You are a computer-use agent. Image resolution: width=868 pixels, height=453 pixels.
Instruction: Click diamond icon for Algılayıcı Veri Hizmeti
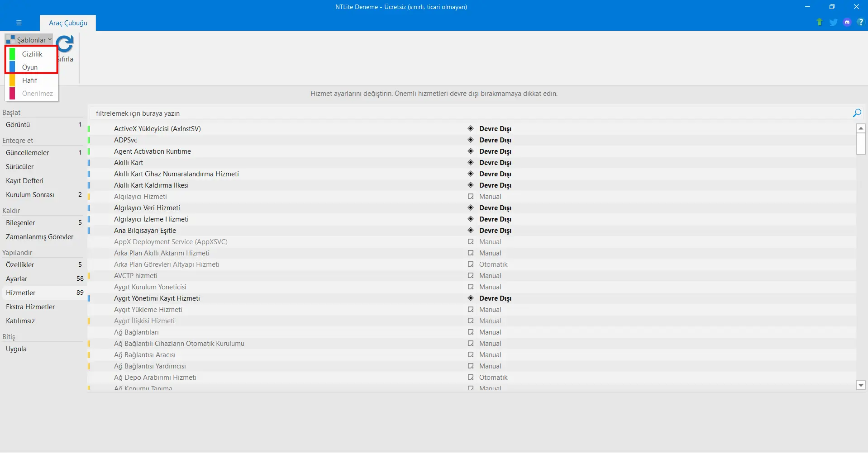471,208
